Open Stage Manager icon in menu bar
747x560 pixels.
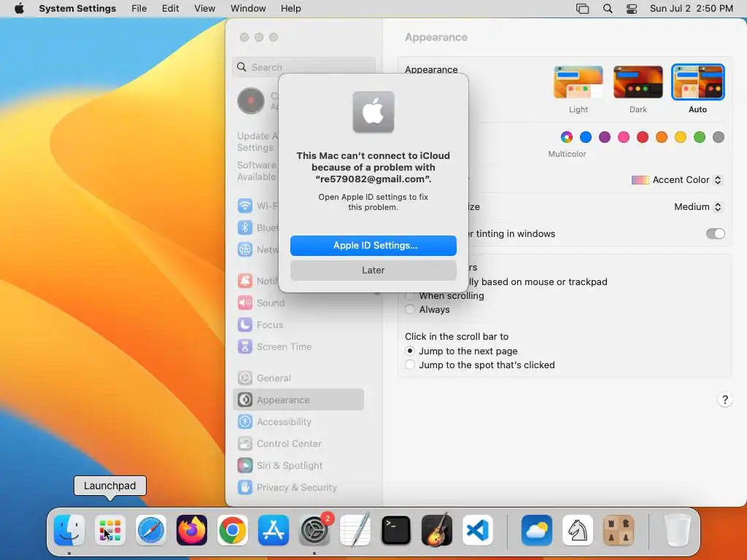pyautogui.click(x=583, y=9)
